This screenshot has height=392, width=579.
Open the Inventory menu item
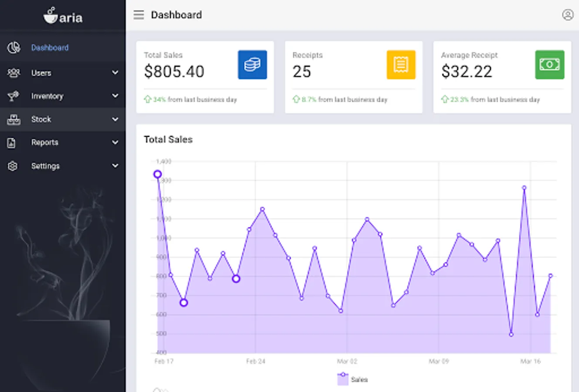pyautogui.click(x=63, y=96)
